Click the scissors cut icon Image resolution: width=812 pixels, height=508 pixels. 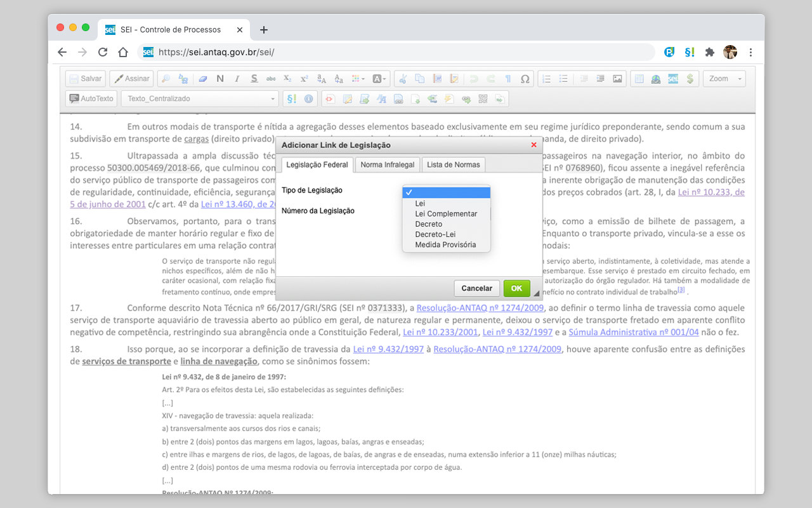pos(403,79)
